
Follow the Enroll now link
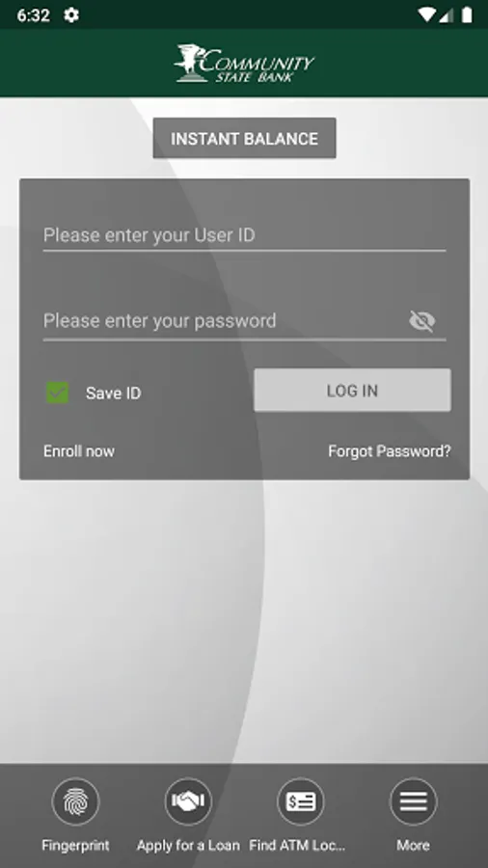79,451
